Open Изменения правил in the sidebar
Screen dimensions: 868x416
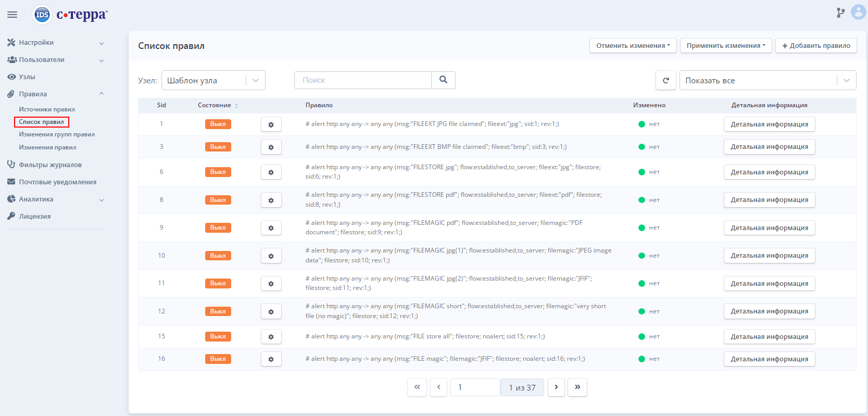(x=47, y=147)
